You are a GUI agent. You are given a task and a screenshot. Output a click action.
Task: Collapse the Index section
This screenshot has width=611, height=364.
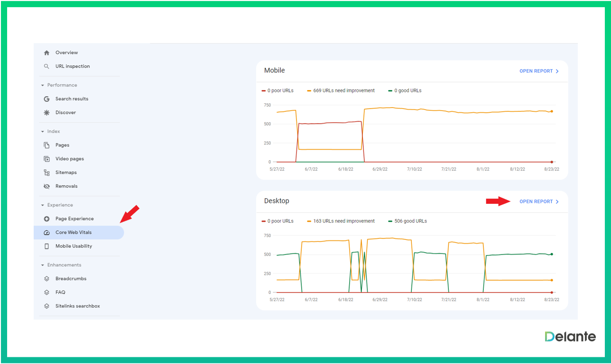point(43,131)
